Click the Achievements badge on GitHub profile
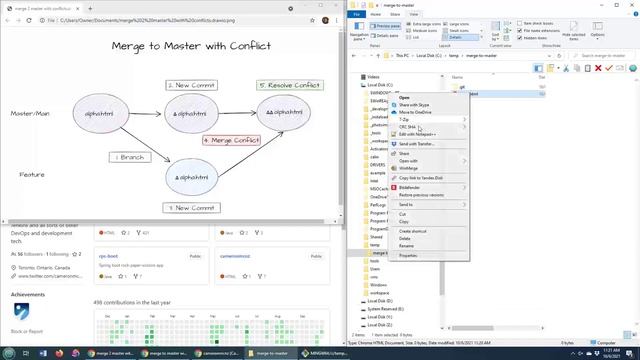Image resolution: width=640 pixels, height=360 pixels. pos(21,311)
